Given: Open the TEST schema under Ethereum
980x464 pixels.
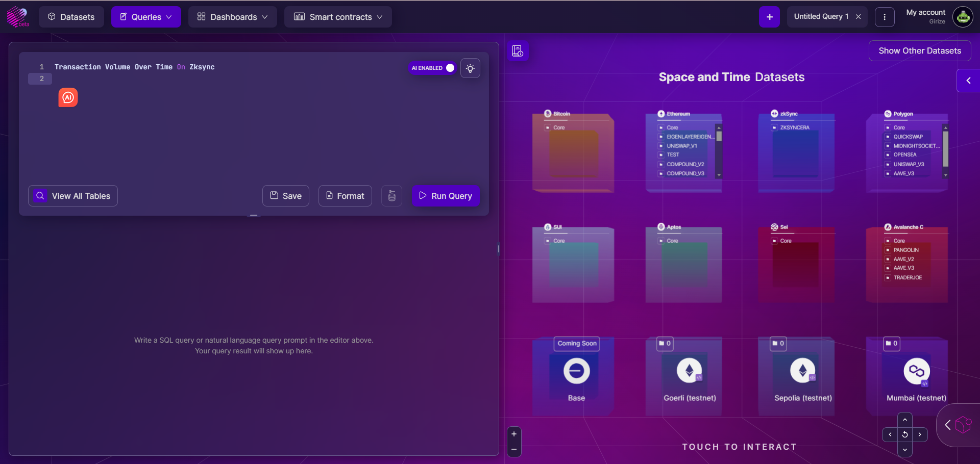Looking at the screenshot, I should [x=669, y=154].
